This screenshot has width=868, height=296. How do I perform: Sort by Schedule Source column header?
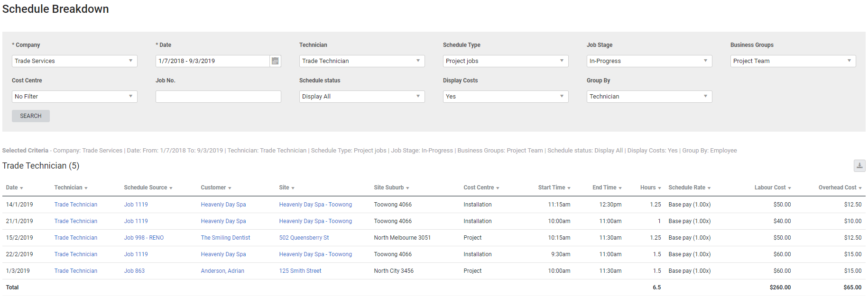pos(148,188)
